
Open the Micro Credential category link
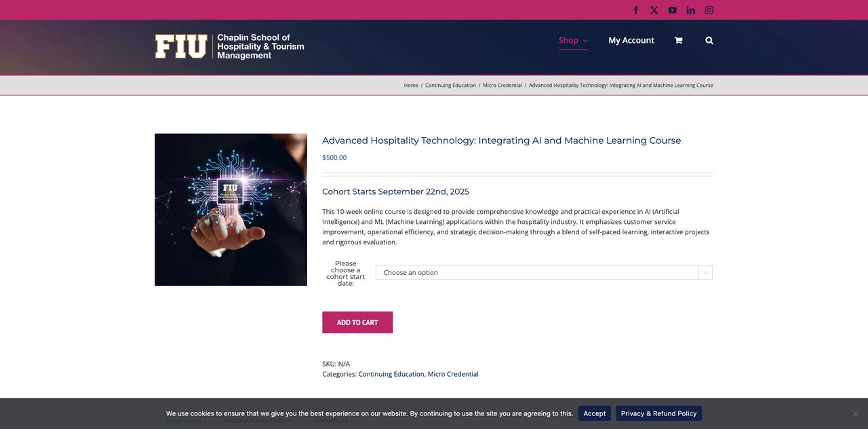pyautogui.click(x=453, y=374)
